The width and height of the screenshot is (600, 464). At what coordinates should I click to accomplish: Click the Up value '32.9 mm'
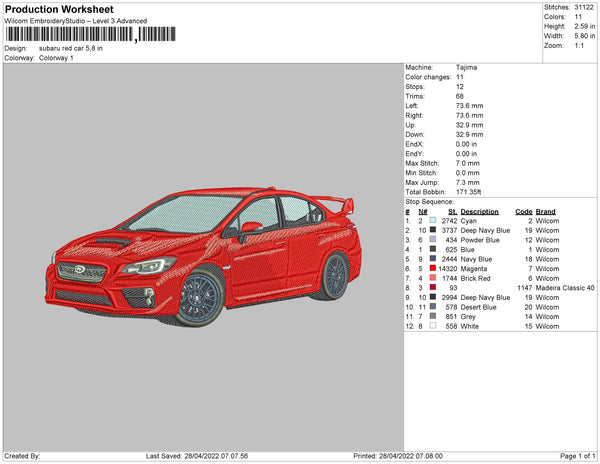(x=470, y=125)
